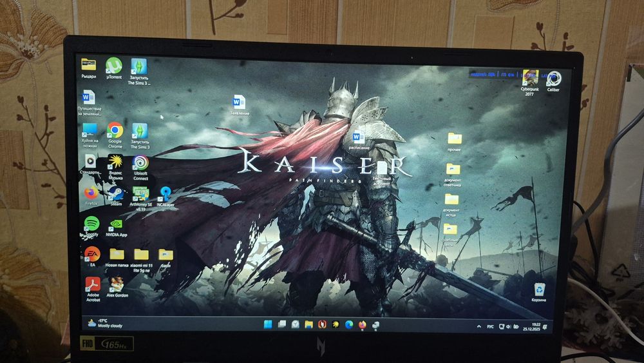Open the 'Новая папка' folder
The width and height of the screenshot is (644, 363).
[x=117, y=258]
